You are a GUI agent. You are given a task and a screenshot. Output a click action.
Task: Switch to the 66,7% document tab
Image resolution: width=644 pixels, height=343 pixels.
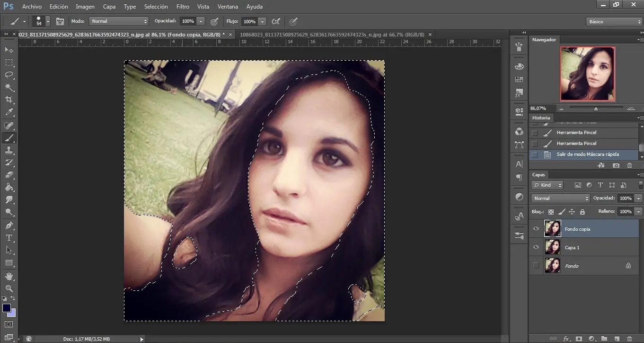332,35
